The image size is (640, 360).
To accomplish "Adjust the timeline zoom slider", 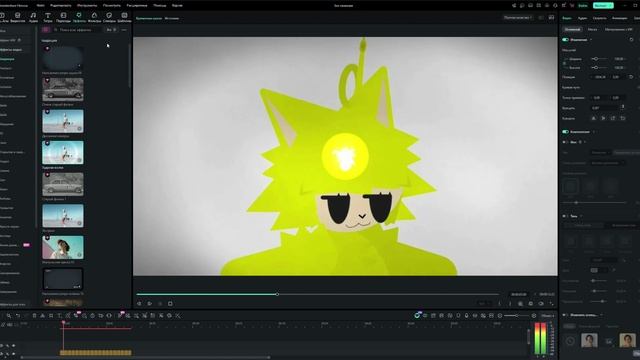I will [516, 316].
